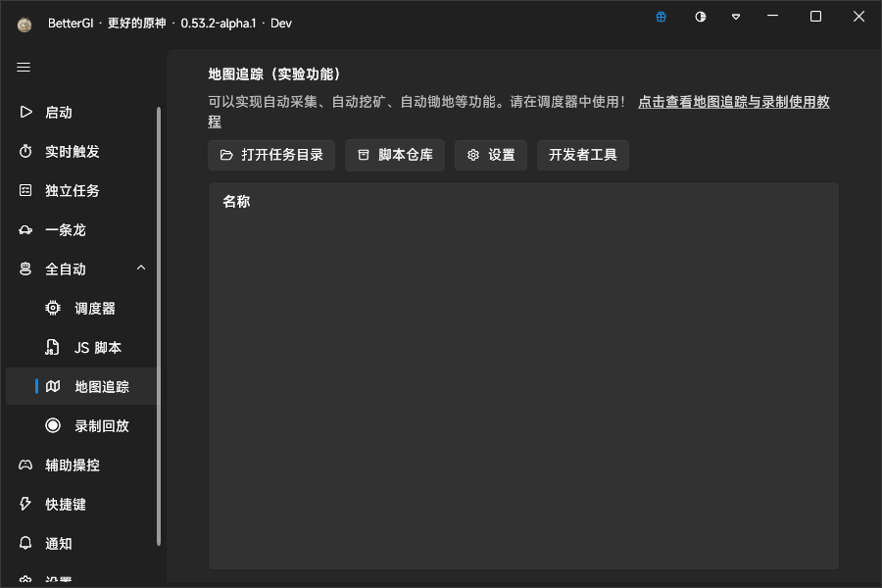Open the 一条龙 page

coord(81,230)
